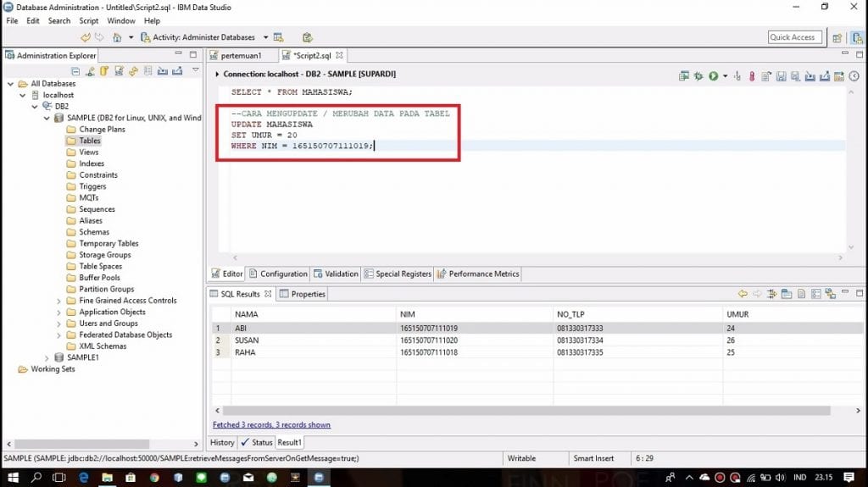Click the floppy disk save icon in editor toolbar

(781, 76)
